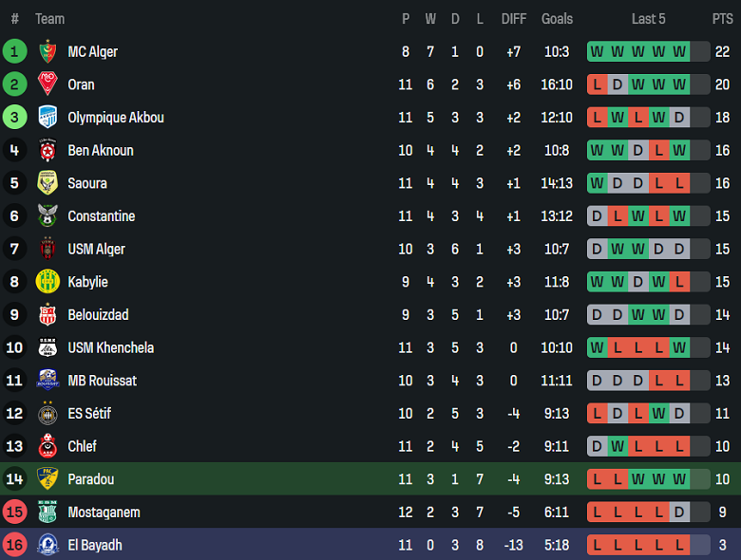Select the Paradou club crest
The height and width of the screenshot is (560, 741).
point(47,479)
